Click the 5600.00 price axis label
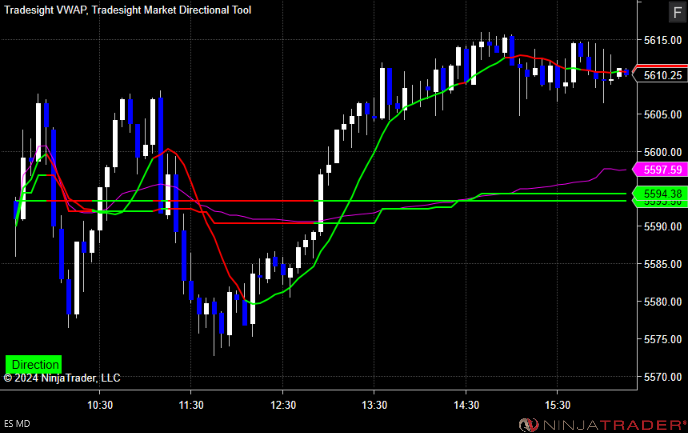 [x=663, y=152]
